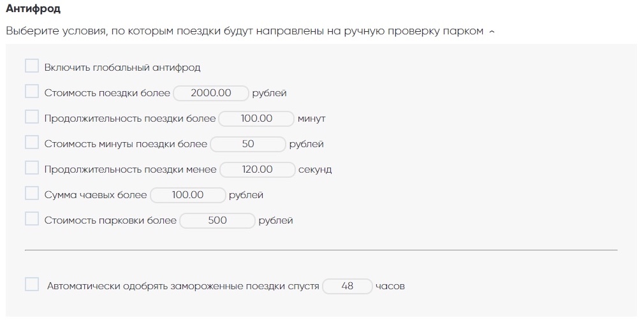The height and width of the screenshot is (323, 644).
Task: Click the 'Включить глобальный антифрод' label text
Action: click(122, 68)
